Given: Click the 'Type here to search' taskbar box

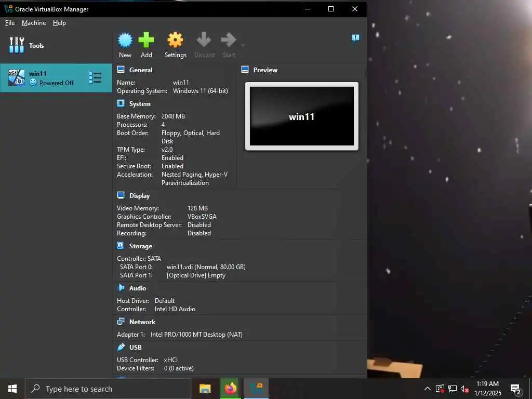Looking at the screenshot, I should tap(108, 389).
